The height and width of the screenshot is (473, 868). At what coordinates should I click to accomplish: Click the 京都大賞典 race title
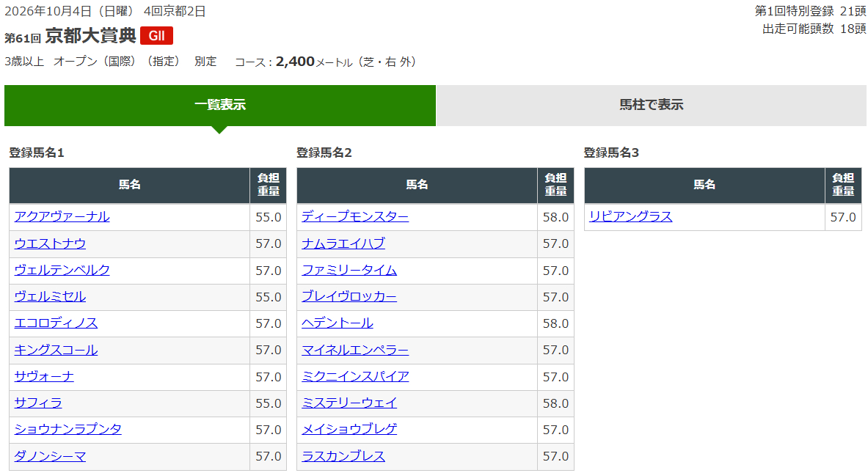[91, 36]
